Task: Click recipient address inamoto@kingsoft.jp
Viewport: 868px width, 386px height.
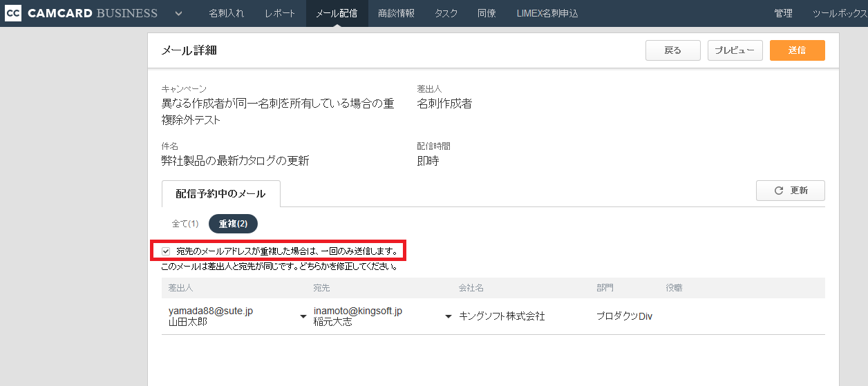Action: tap(358, 311)
